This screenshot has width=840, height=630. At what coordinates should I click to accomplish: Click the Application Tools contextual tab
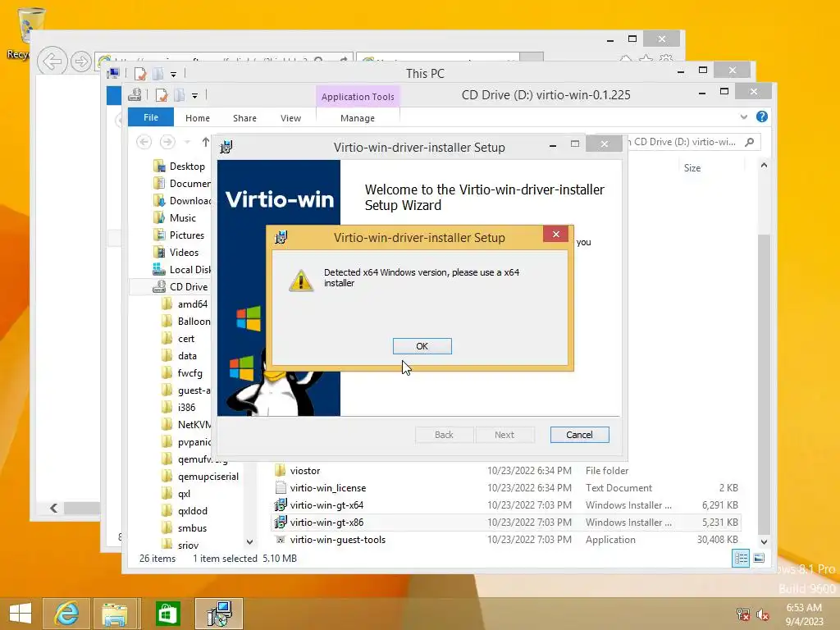[x=358, y=97]
